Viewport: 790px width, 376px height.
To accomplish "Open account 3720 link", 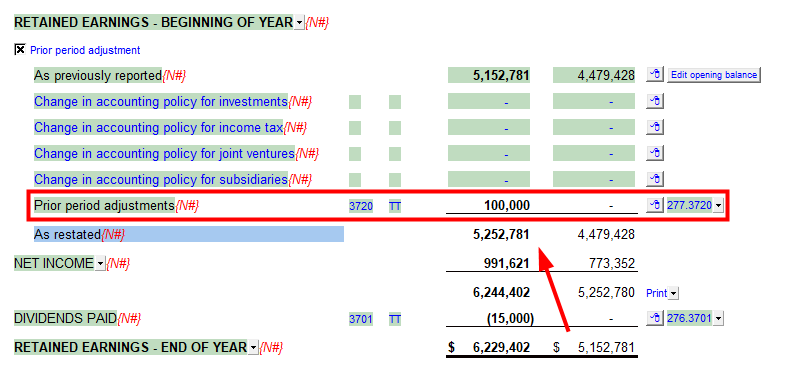I will pyautogui.click(x=361, y=206).
